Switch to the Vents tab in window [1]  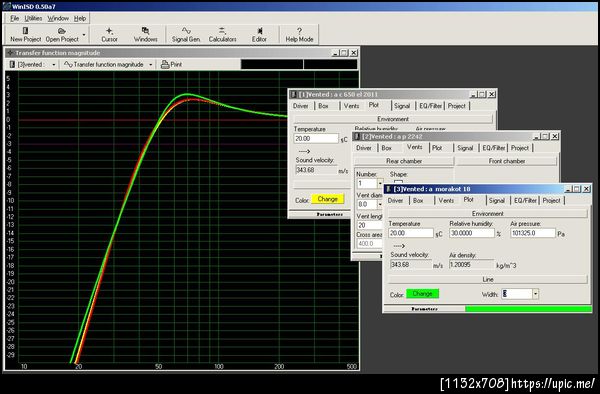[351, 106]
